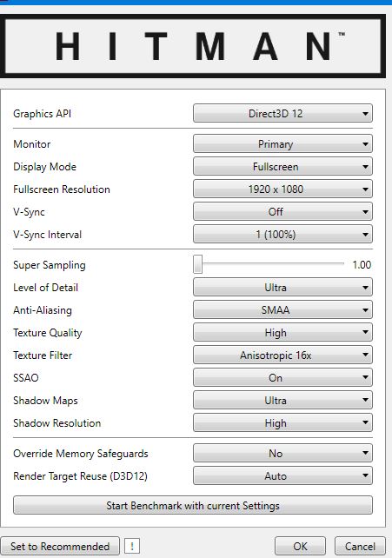Open Level of Detail Ultra dropdown
Image resolution: width=392 pixels, height=558 pixels.
pyautogui.click(x=282, y=287)
